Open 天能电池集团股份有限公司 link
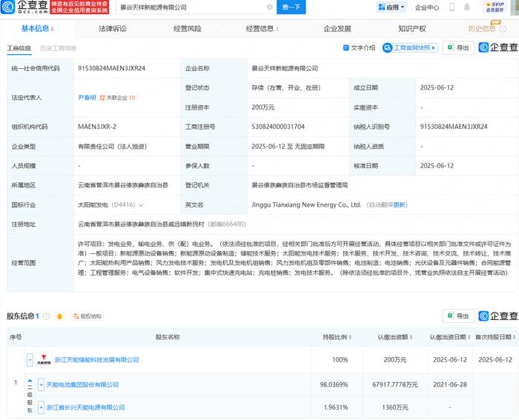 pyautogui.click(x=82, y=384)
